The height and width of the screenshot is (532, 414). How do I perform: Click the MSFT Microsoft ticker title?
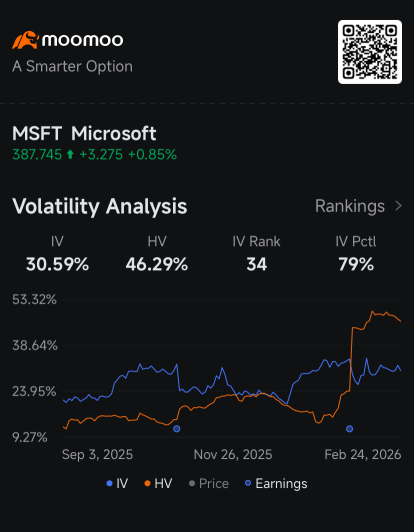click(x=84, y=133)
